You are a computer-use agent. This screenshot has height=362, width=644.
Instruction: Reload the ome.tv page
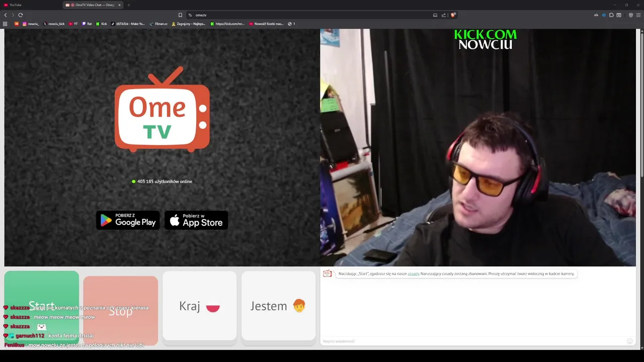[21, 15]
